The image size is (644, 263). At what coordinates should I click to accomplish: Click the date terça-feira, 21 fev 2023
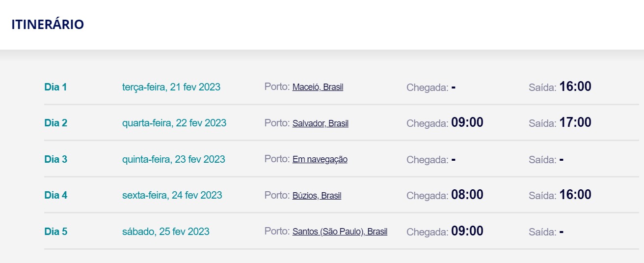[171, 88]
